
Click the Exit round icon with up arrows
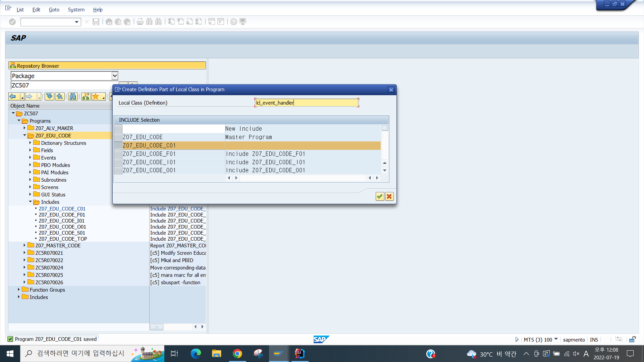(x=118, y=22)
